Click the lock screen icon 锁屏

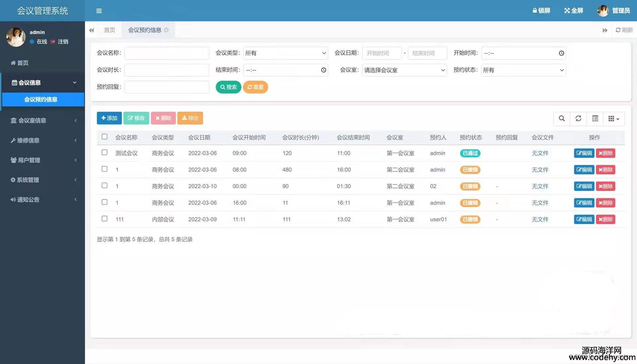tap(541, 11)
